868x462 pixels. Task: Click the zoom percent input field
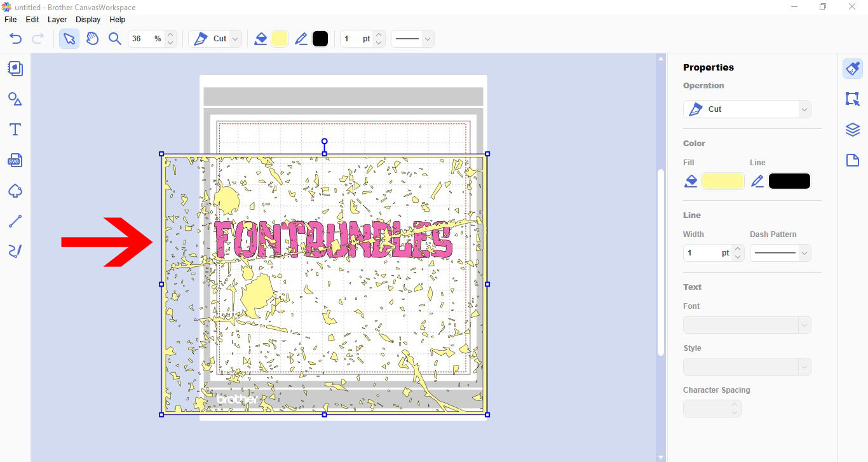click(146, 39)
